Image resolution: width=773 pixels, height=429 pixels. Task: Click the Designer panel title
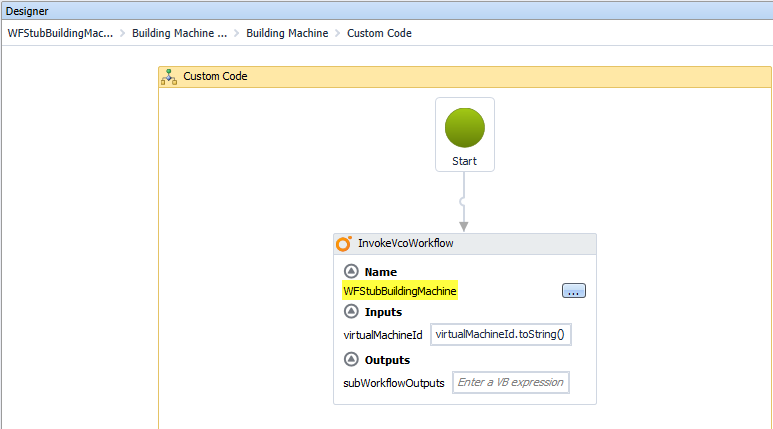pos(28,10)
